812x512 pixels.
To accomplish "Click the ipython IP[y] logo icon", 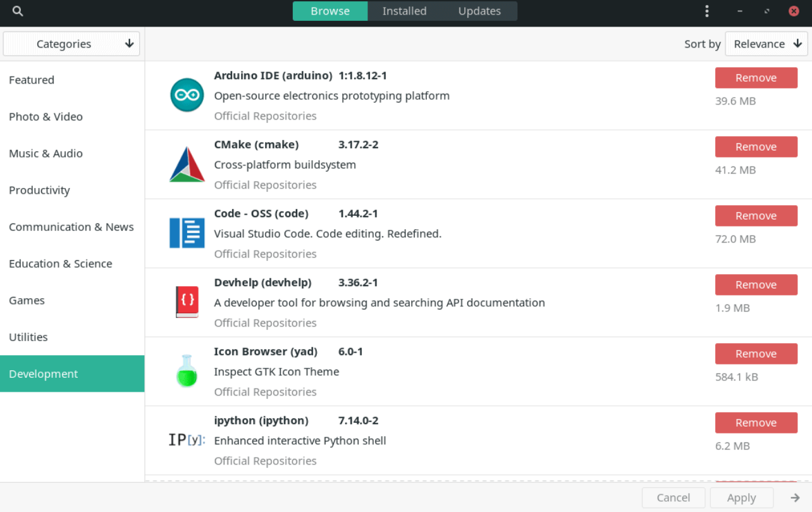I will (187, 440).
